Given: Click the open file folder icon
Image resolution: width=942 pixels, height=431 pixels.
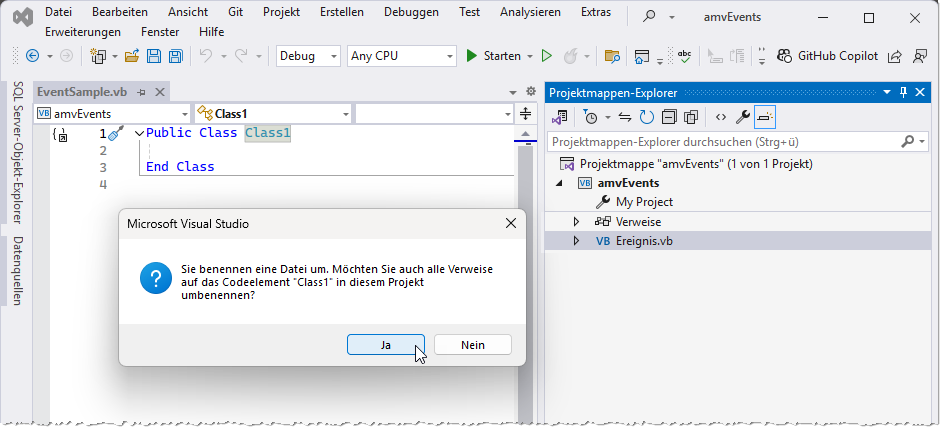Looking at the screenshot, I should [132, 56].
